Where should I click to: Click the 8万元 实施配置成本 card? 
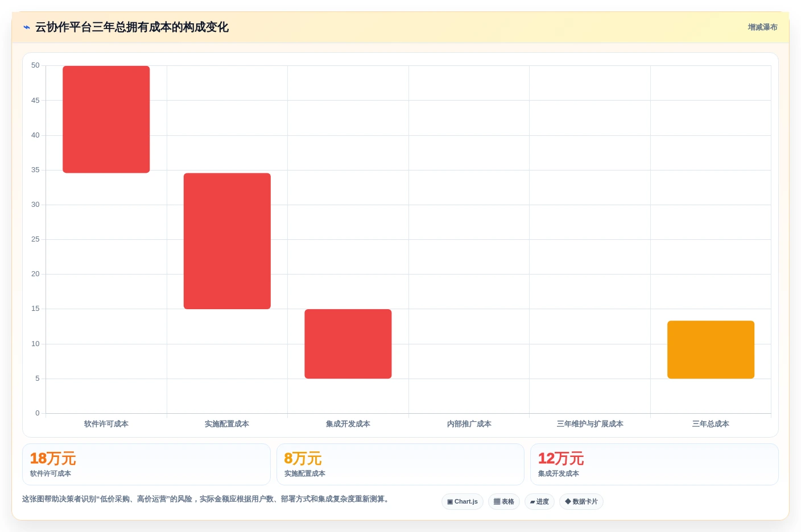[x=400, y=464]
